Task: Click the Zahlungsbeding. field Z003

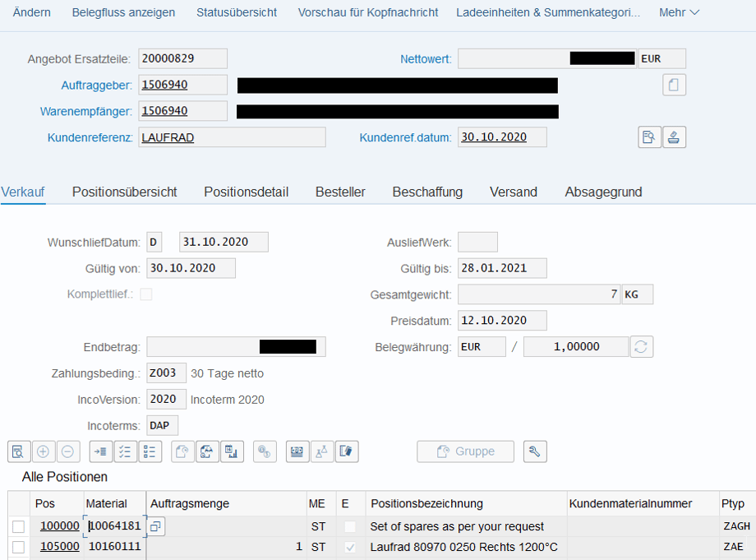Action: (166, 373)
